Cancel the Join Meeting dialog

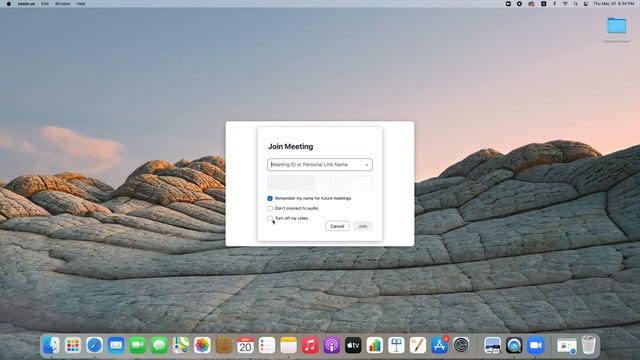pos(337,226)
